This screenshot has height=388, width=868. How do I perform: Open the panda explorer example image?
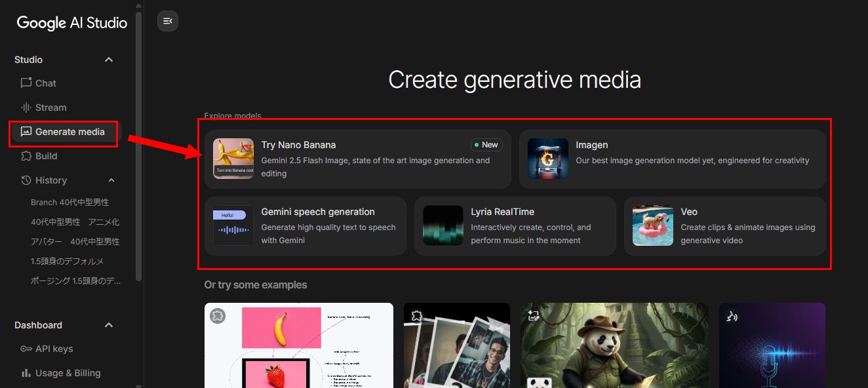pyautogui.click(x=614, y=345)
